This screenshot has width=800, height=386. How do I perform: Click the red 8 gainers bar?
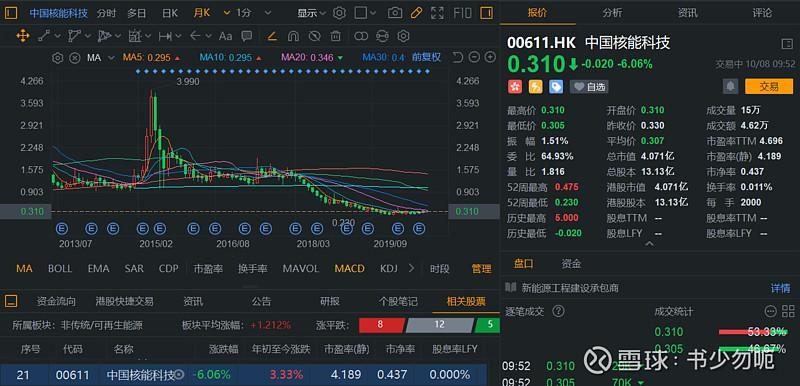[381, 324]
